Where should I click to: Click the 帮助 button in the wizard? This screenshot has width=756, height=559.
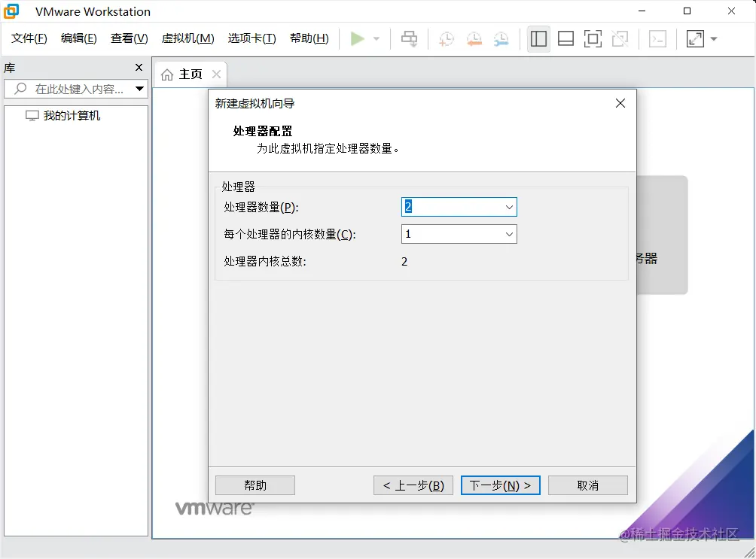[255, 485]
